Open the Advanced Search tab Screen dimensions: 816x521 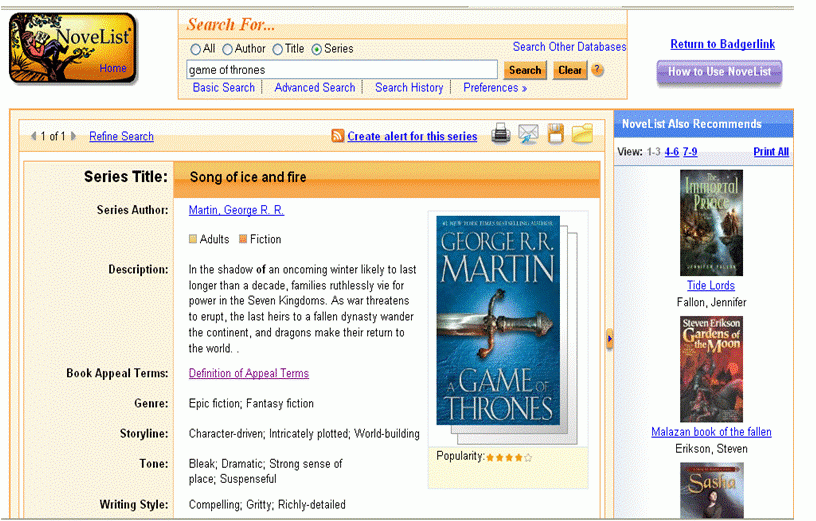pos(315,87)
